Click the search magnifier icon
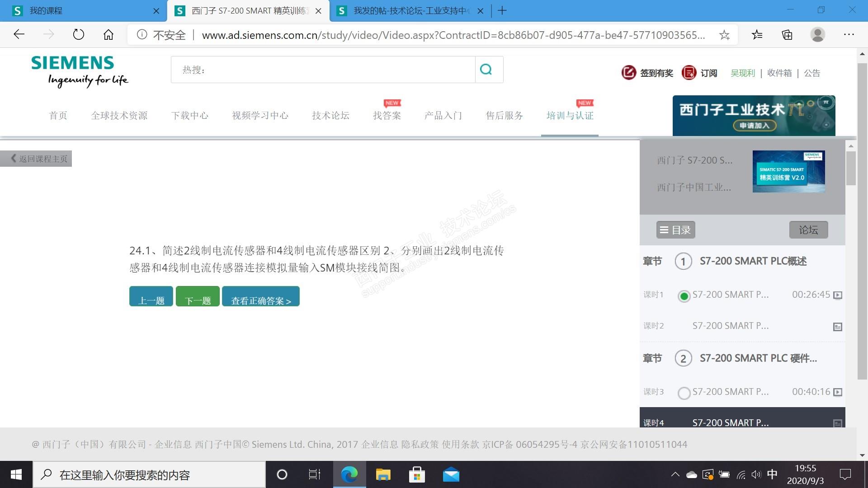Screen dimensions: 868x488 (x=486, y=70)
